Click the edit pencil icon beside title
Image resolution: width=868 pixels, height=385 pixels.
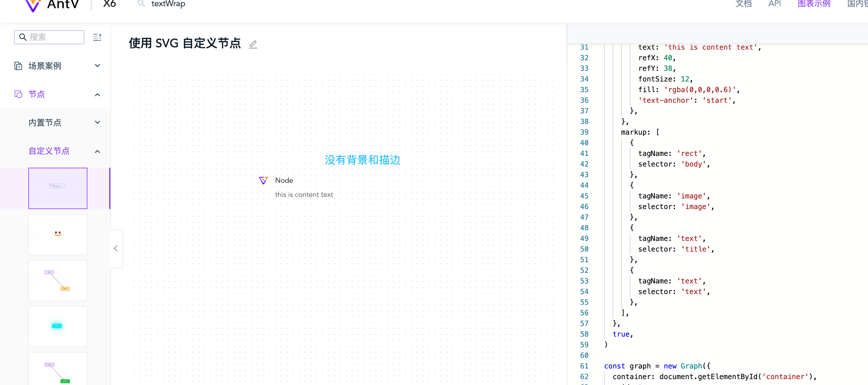point(253,44)
